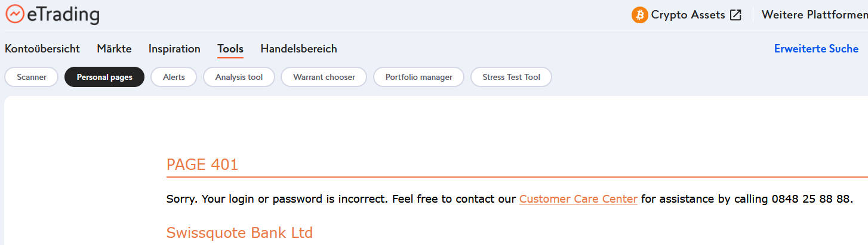Select Portfolio manager tab

coord(418,77)
